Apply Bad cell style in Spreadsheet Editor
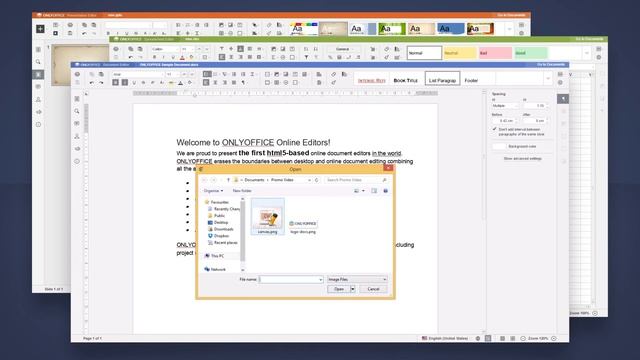The width and height of the screenshot is (640, 360). [x=495, y=53]
